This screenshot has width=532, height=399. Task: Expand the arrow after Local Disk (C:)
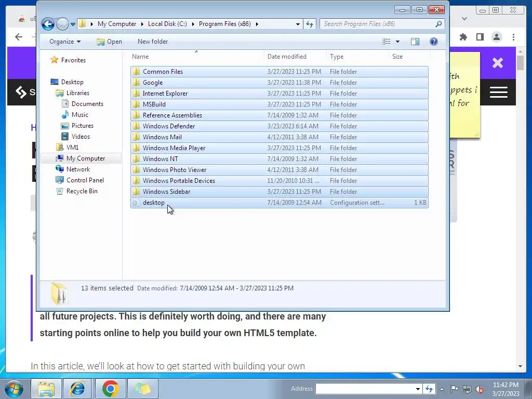coord(193,24)
